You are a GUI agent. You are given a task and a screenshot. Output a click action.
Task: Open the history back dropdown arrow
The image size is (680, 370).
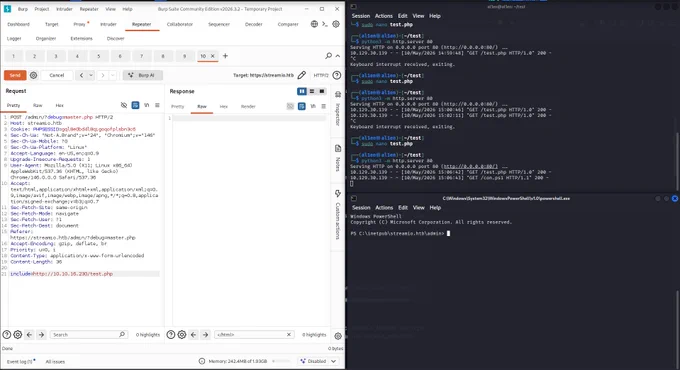(x=91, y=75)
